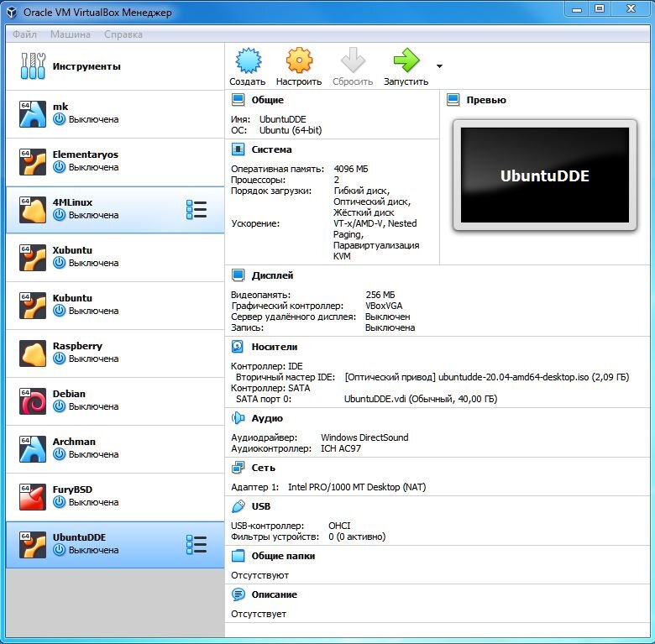Select the Xubuntu machine icon
Viewport: 655px width, 644px height.
coord(33,257)
